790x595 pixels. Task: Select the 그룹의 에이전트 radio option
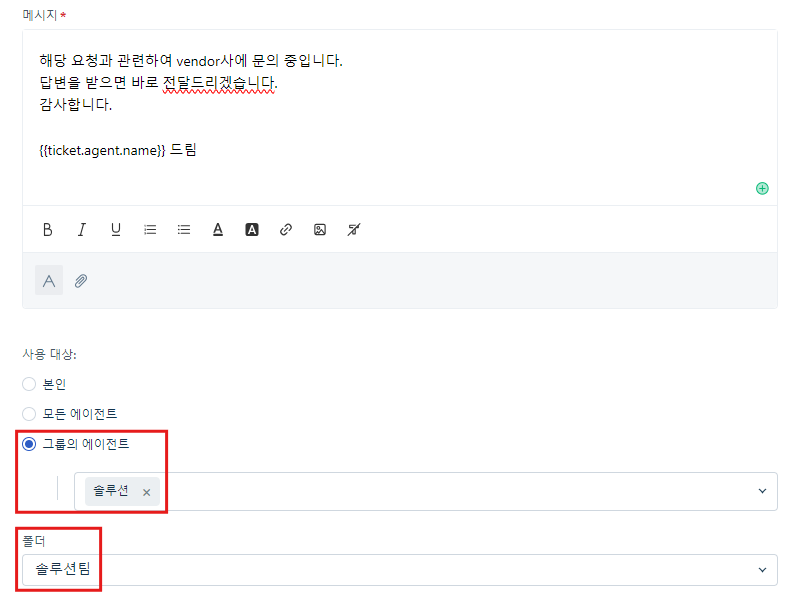pyautogui.click(x=29, y=444)
